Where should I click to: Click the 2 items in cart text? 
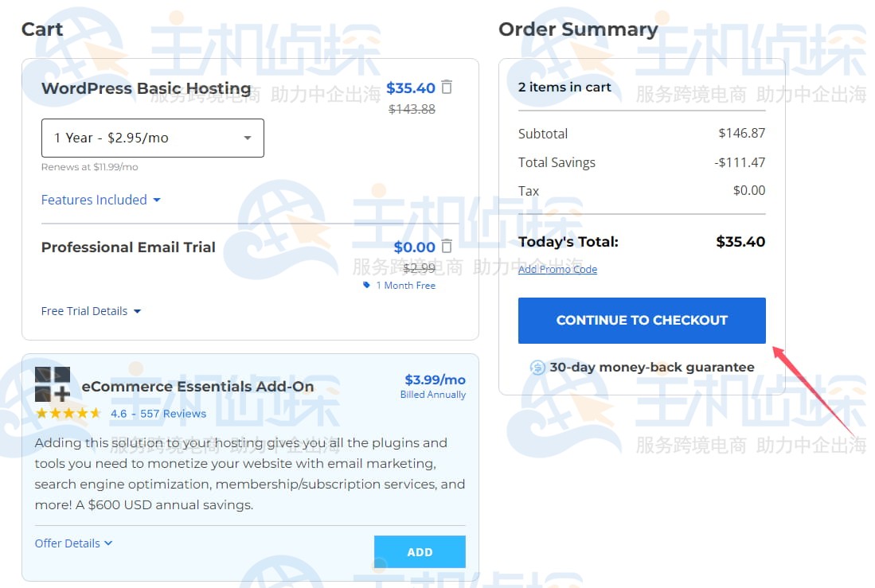[x=565, y=87]
